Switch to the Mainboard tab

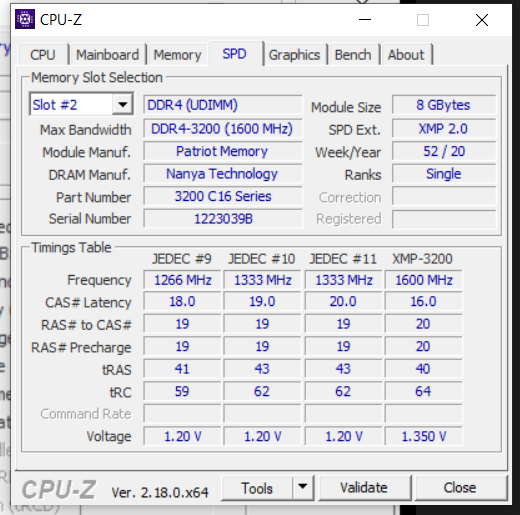click(108, 55)
